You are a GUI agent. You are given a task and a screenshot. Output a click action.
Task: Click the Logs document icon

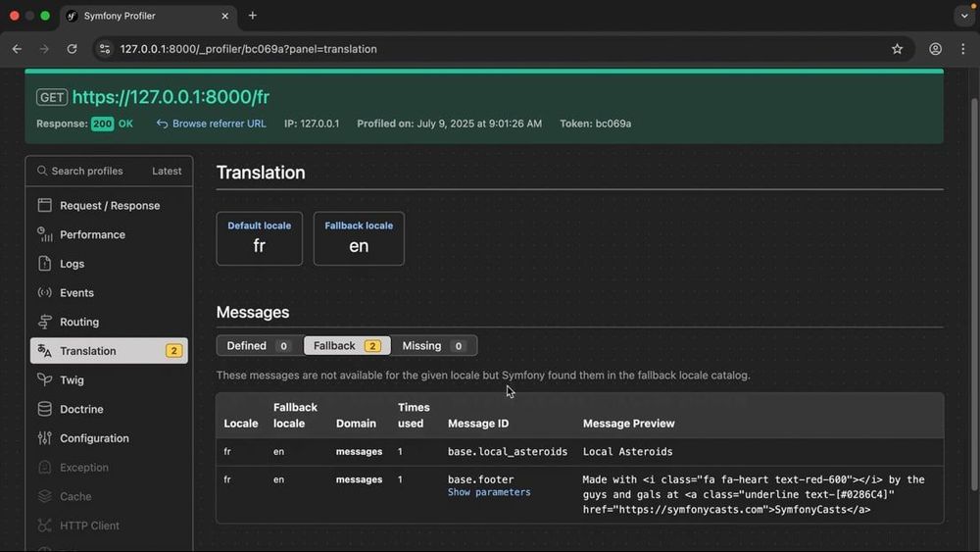click(44, 263)
